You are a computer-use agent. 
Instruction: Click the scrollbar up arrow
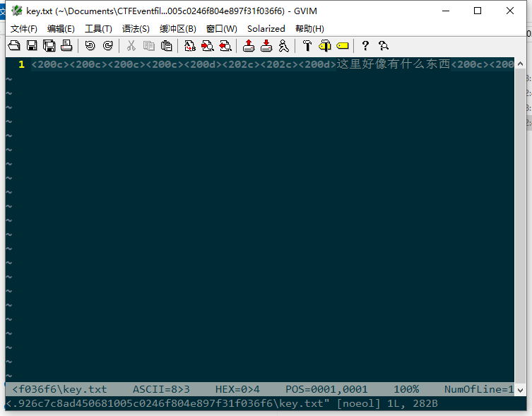520,64
